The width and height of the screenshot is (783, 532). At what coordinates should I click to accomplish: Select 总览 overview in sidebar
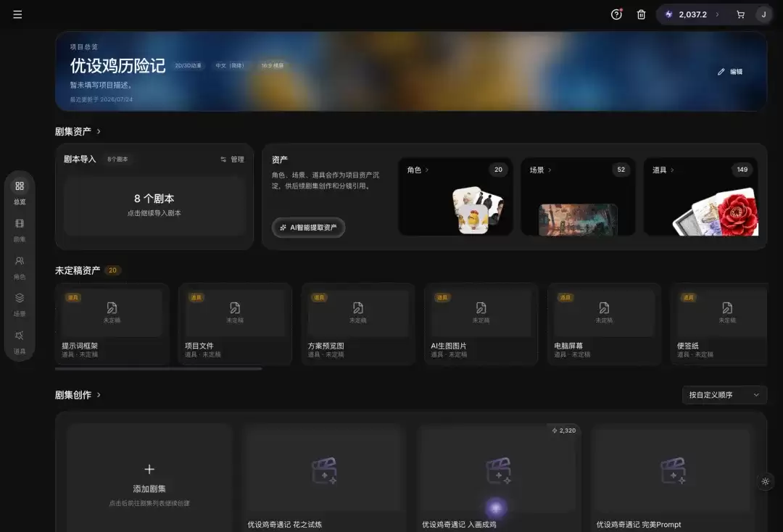pos(20,193)
